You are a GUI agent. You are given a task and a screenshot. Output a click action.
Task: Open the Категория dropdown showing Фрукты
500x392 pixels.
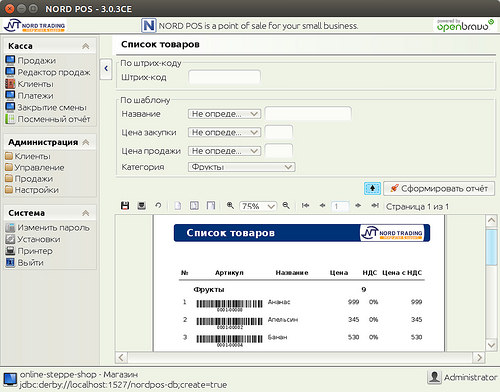242,167
